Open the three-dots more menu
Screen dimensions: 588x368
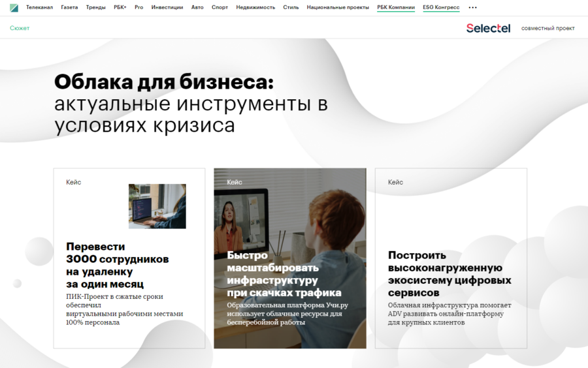coord(472,7)
